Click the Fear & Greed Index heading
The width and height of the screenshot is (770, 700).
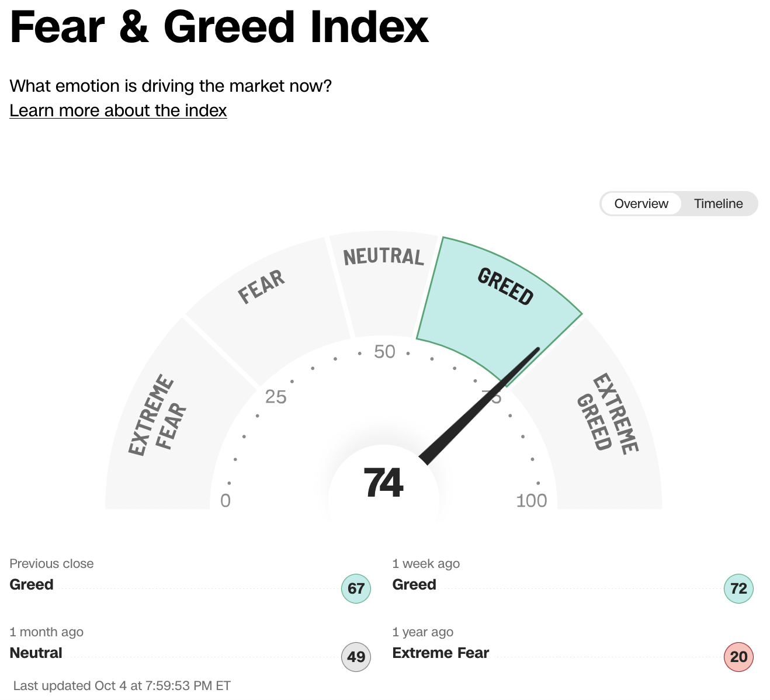pyautogui.click(x=220, y=27)
